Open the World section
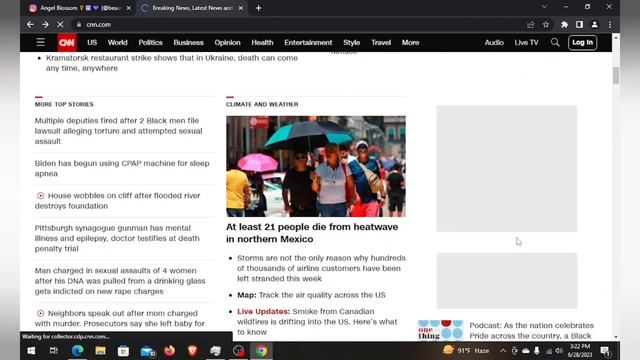The height and width of the screenshot is (360, 640). (x=118, y=42)
